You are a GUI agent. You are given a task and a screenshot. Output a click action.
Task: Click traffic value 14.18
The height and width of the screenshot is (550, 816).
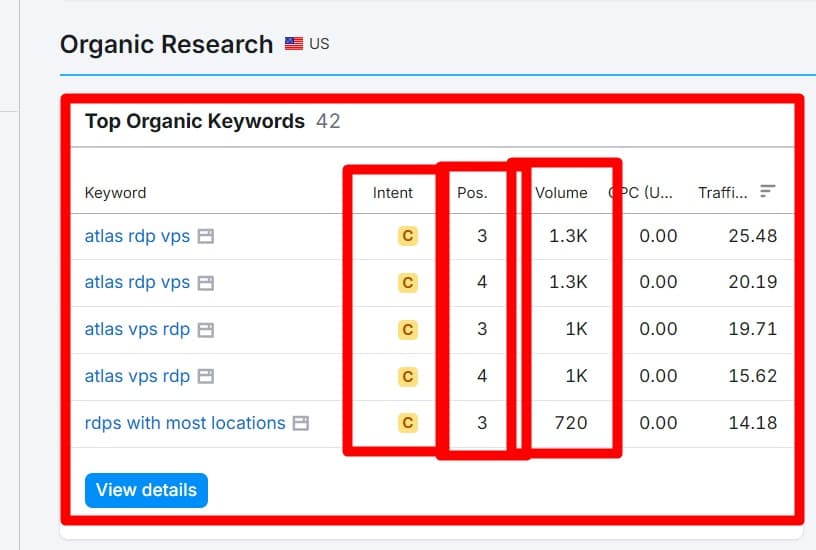[753, 423]
